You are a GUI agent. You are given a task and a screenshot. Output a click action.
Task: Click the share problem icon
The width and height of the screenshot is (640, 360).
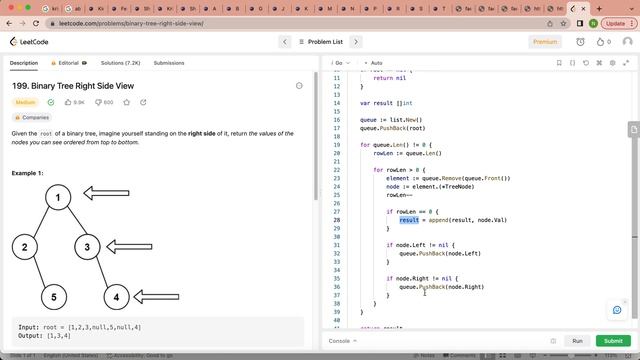(x=143, y=102)
